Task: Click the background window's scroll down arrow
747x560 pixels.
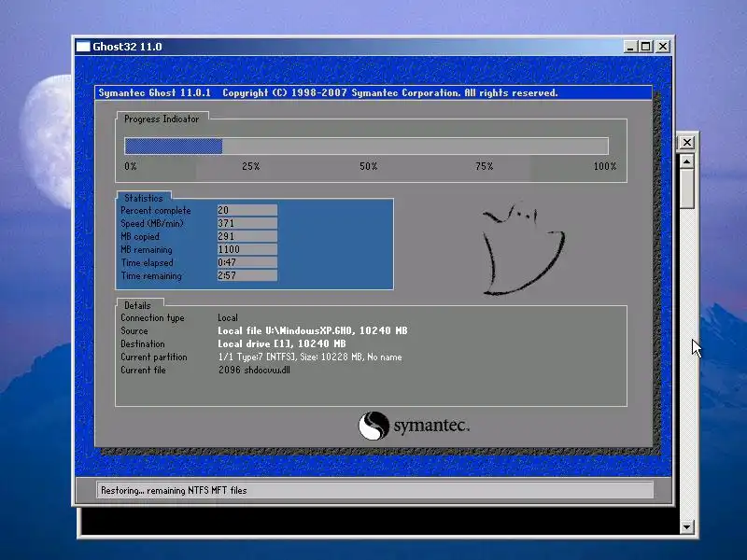Action: (x=686, y=526)
